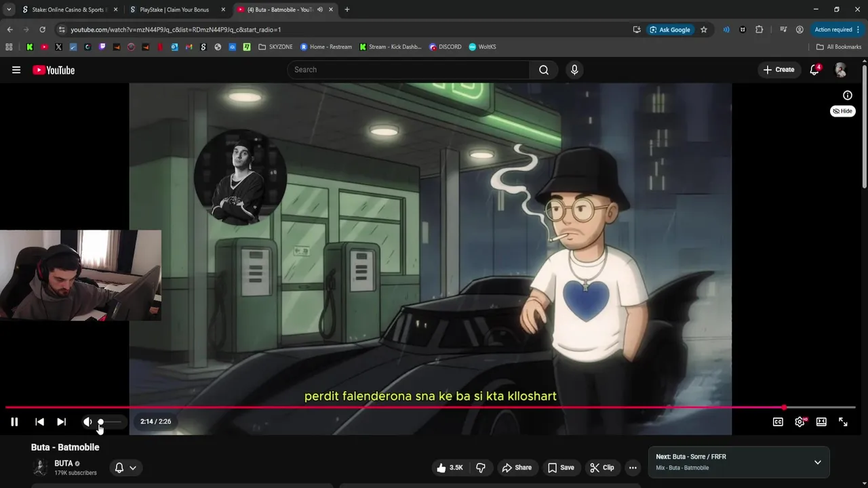Open the apps grid bookmark
Viewport: 868px width, 488px height.
click(9, 47)
